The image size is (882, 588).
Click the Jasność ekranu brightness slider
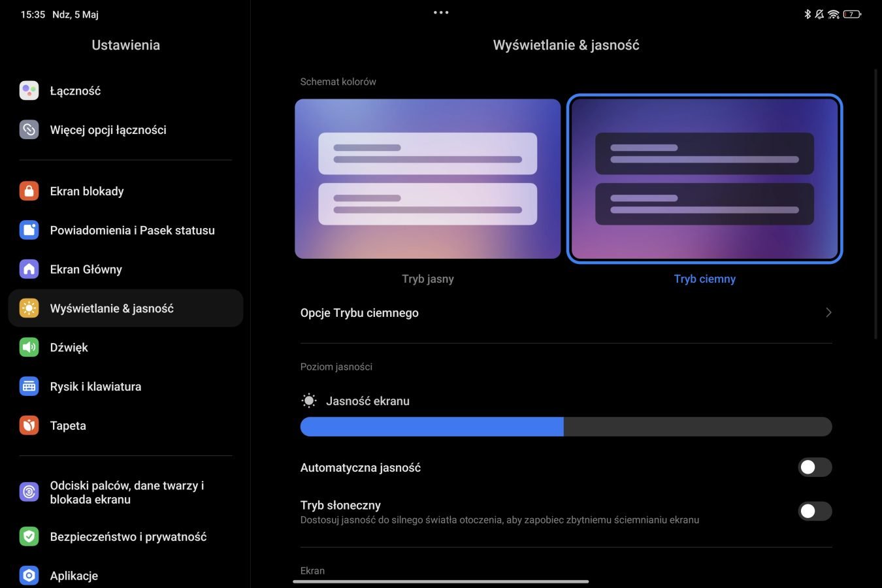(x=566, y=427)
